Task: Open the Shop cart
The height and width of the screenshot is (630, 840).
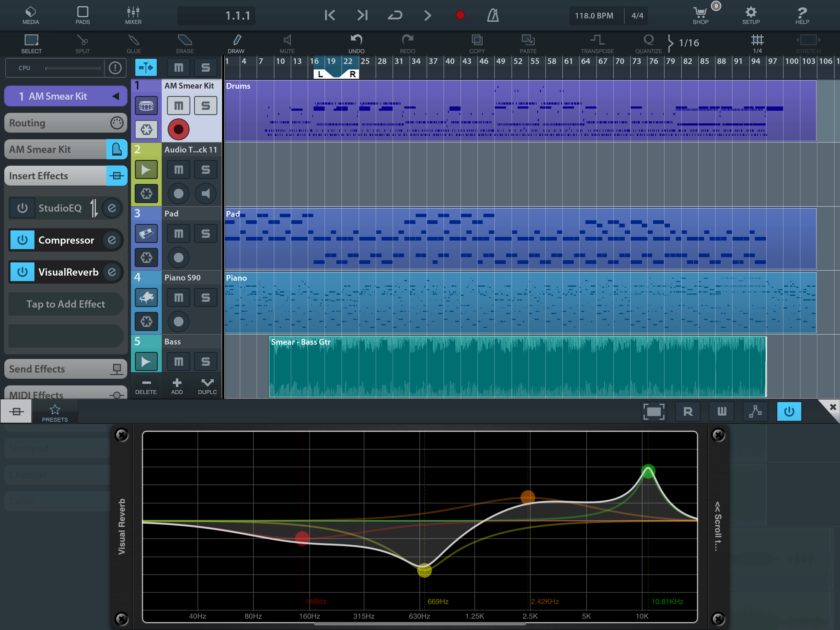Action: point(700,15)
